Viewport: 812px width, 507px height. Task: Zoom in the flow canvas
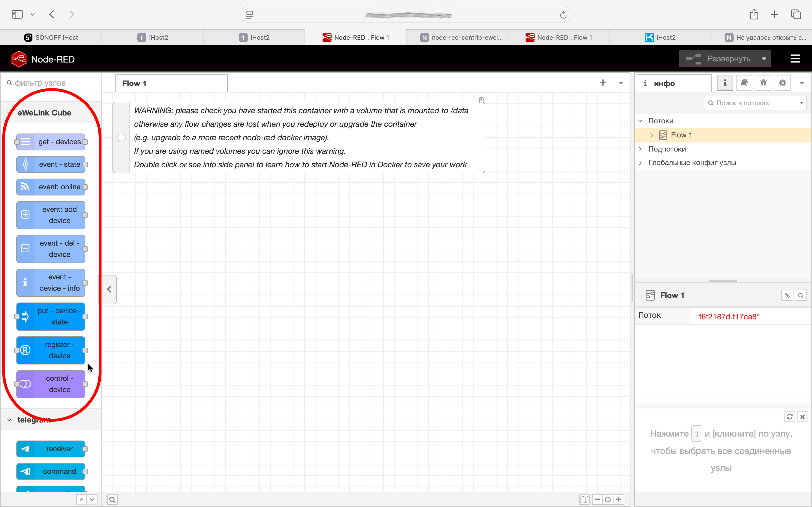[619, 499]
